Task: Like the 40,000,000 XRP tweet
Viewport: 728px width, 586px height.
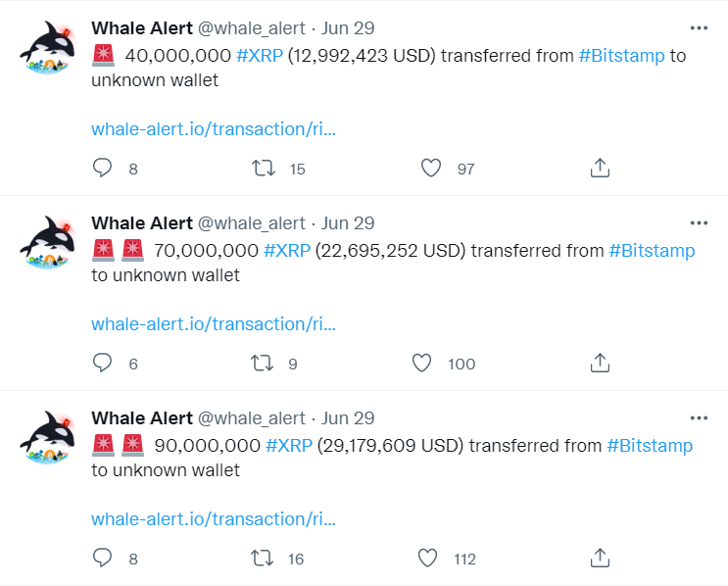Action: tap(431, 169)
